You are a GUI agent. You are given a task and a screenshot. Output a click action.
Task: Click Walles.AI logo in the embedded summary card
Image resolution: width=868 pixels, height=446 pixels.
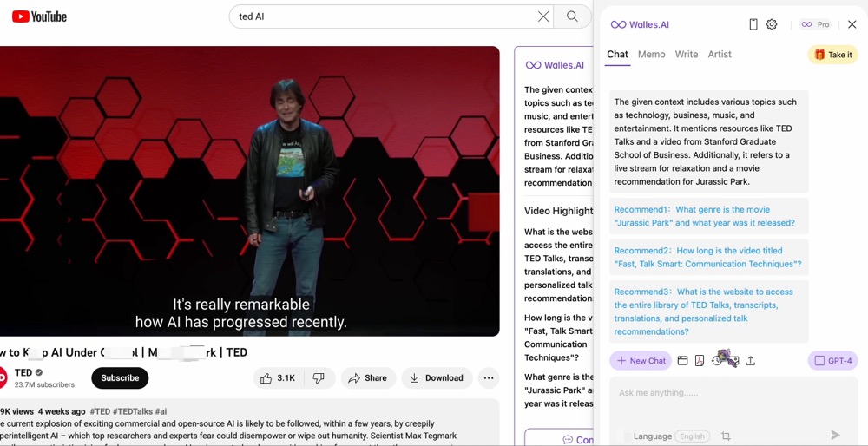(555, 65)
